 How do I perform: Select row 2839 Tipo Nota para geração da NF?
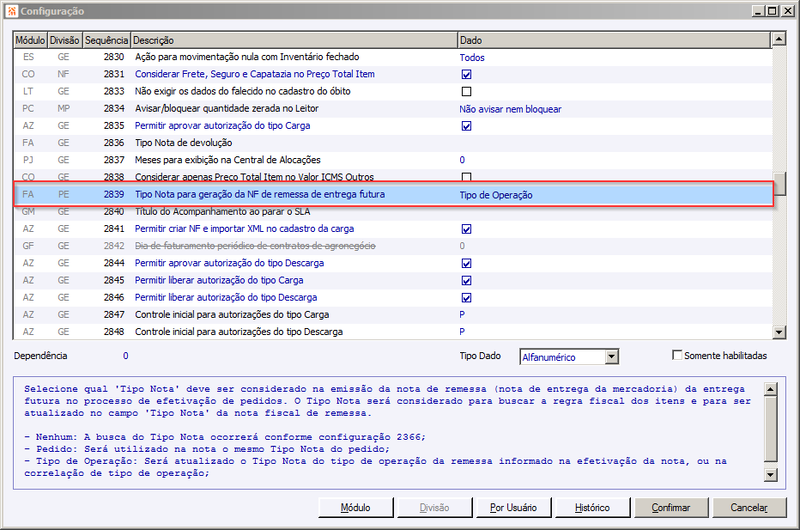(393, 194)
